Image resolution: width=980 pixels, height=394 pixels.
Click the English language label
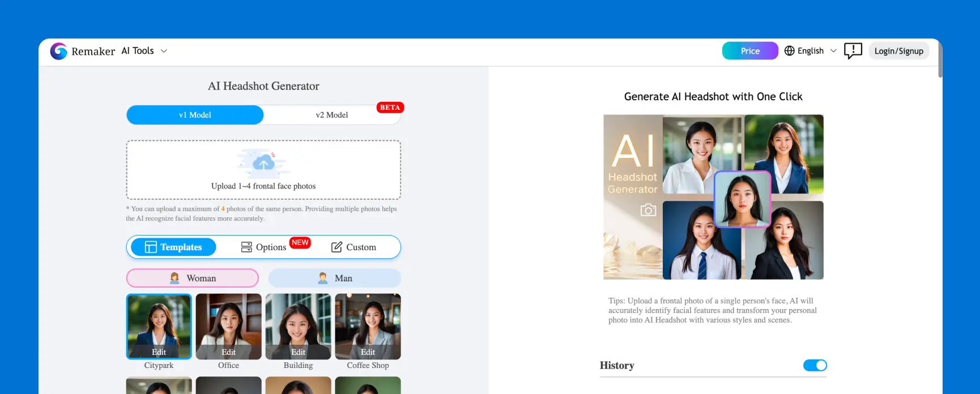click(811, 51)
